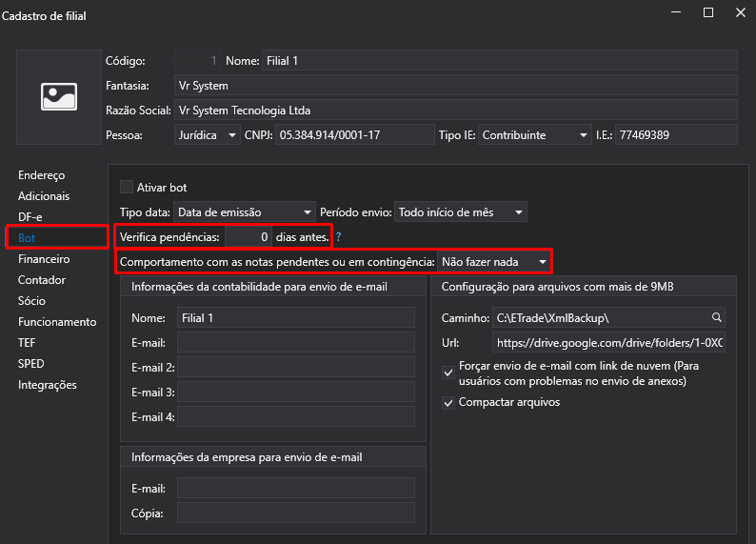Image resolution: width=756 pixels, height=544 pixels.
Task: Click the Cópia field
Action: [296, 514]
